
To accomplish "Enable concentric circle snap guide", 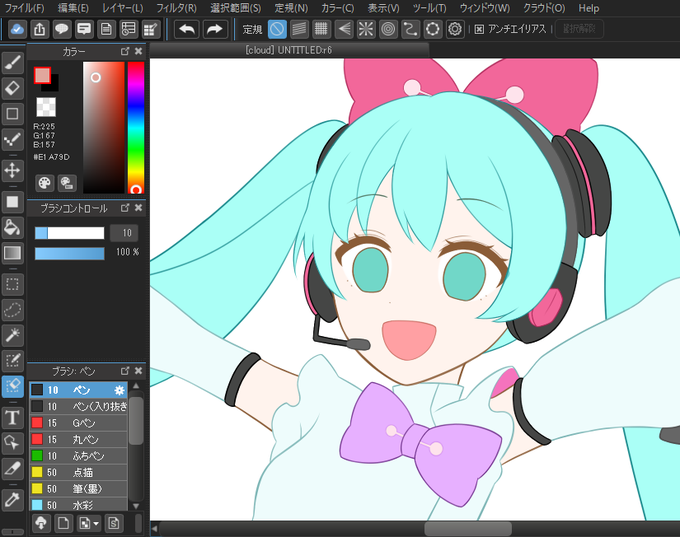I will (x=388, y=29).
